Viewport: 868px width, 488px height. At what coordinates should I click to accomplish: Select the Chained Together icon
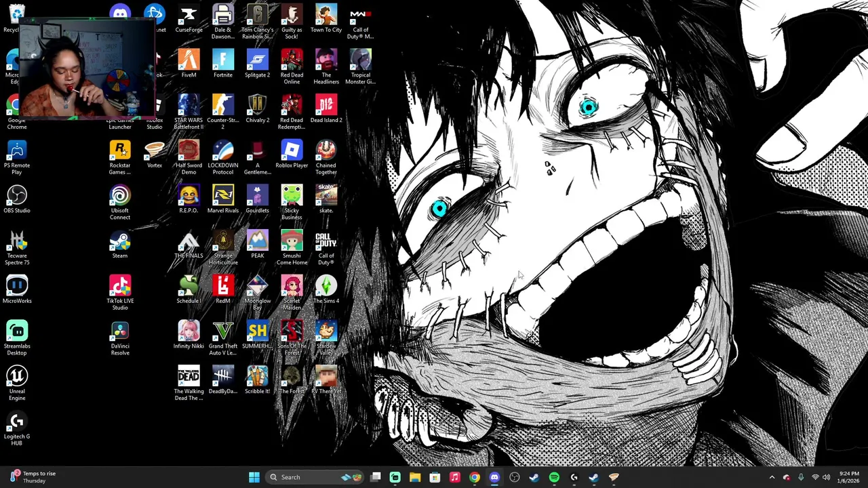click(326, 158)
